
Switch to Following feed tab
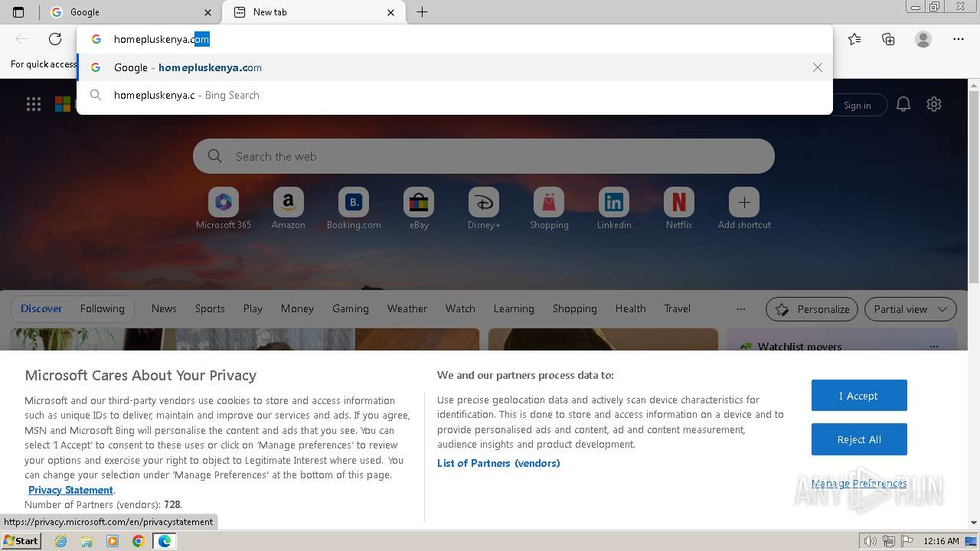click(103, 308)
